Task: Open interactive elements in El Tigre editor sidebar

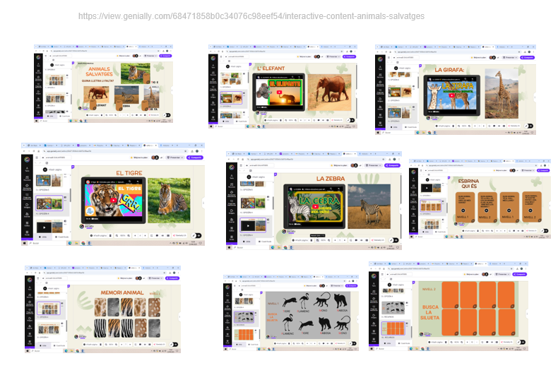Action: pos(27,186)
